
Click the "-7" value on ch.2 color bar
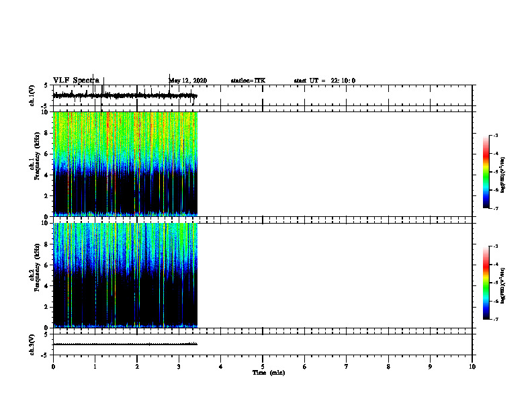tap(496, 320)
